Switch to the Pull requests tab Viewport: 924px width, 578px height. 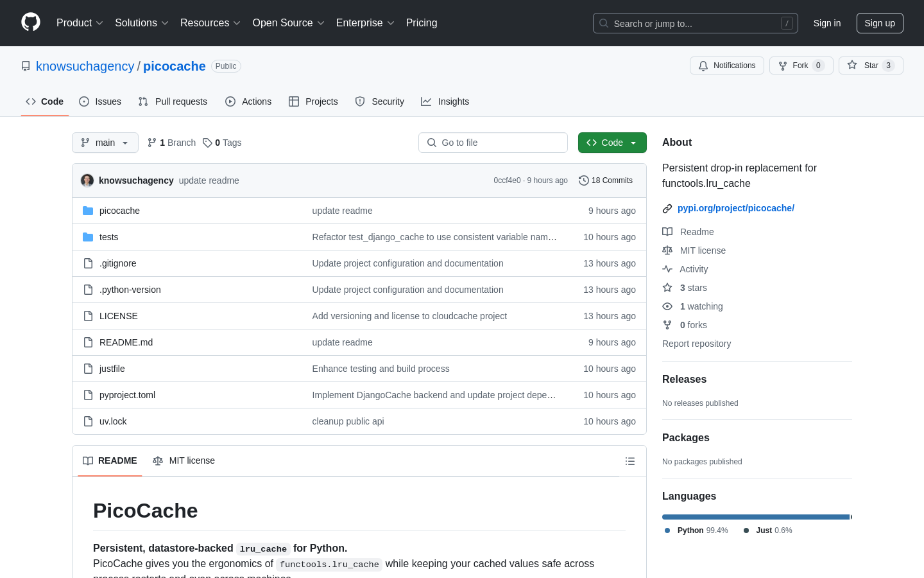[173, 101]
